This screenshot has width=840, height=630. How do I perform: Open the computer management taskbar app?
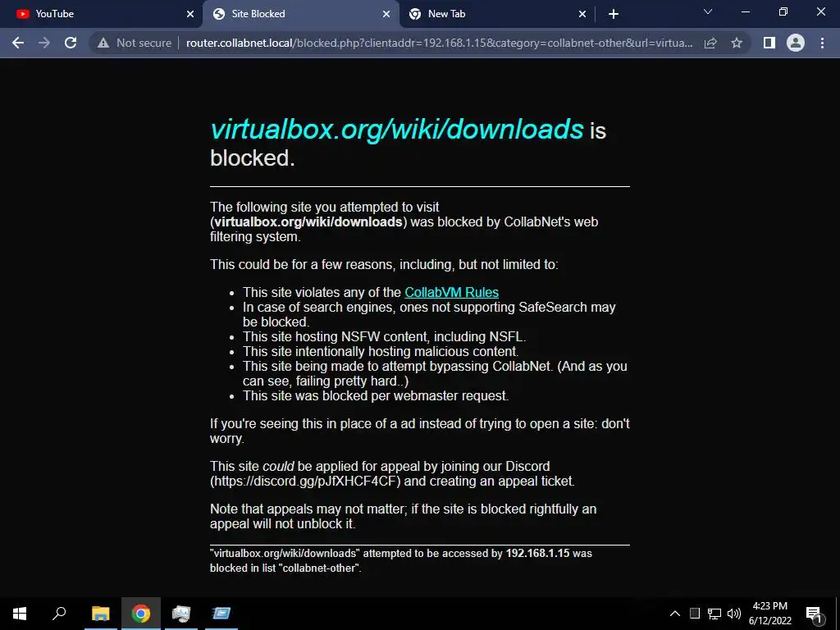181,614
